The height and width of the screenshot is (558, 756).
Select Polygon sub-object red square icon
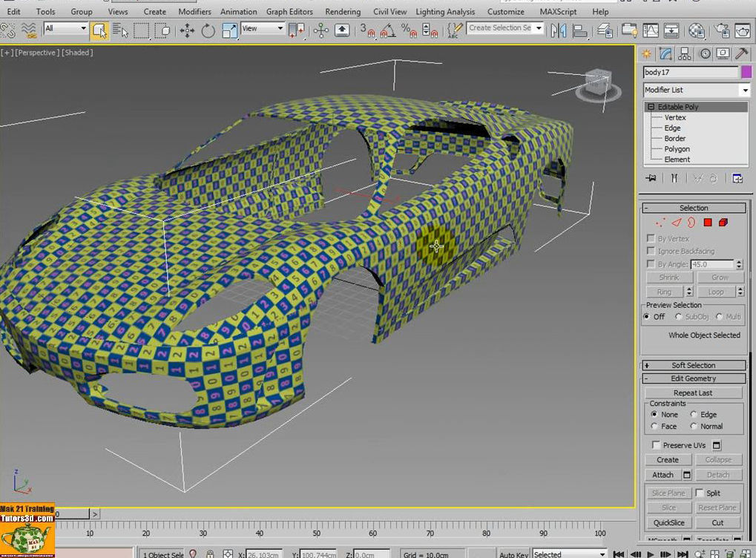(x=708, y=223)
